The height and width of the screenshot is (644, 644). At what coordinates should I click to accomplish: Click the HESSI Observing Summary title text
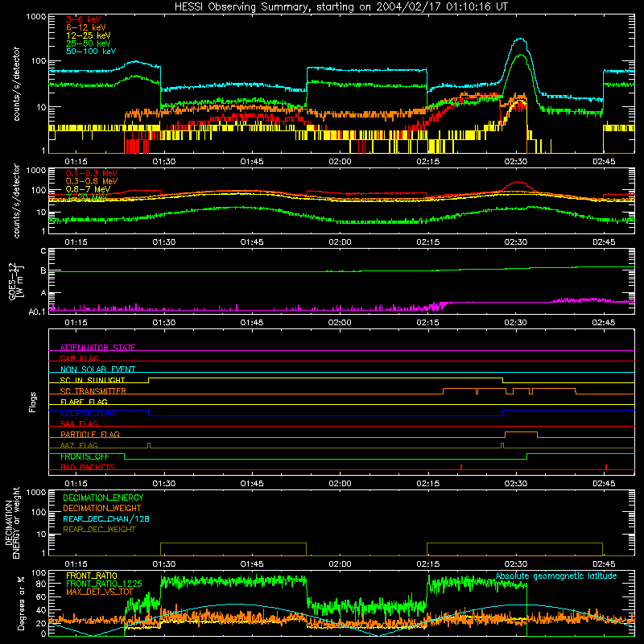coord(341,7)
